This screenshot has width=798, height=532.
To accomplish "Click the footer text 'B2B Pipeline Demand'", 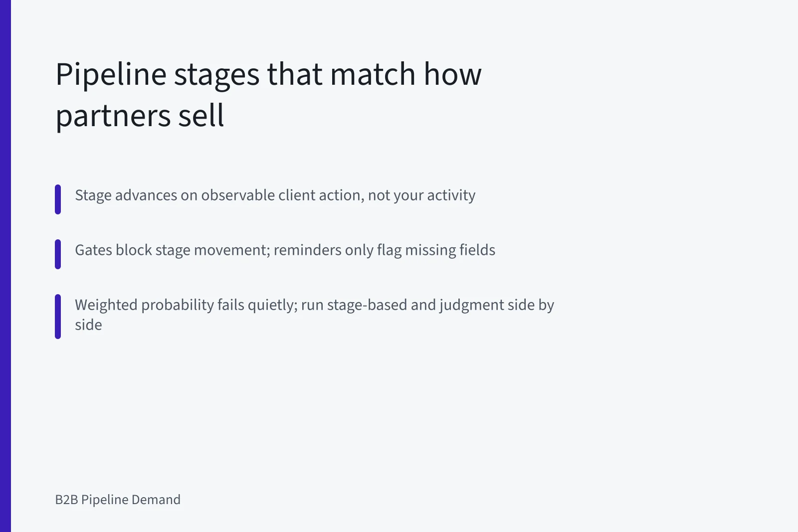I will 118,500.
